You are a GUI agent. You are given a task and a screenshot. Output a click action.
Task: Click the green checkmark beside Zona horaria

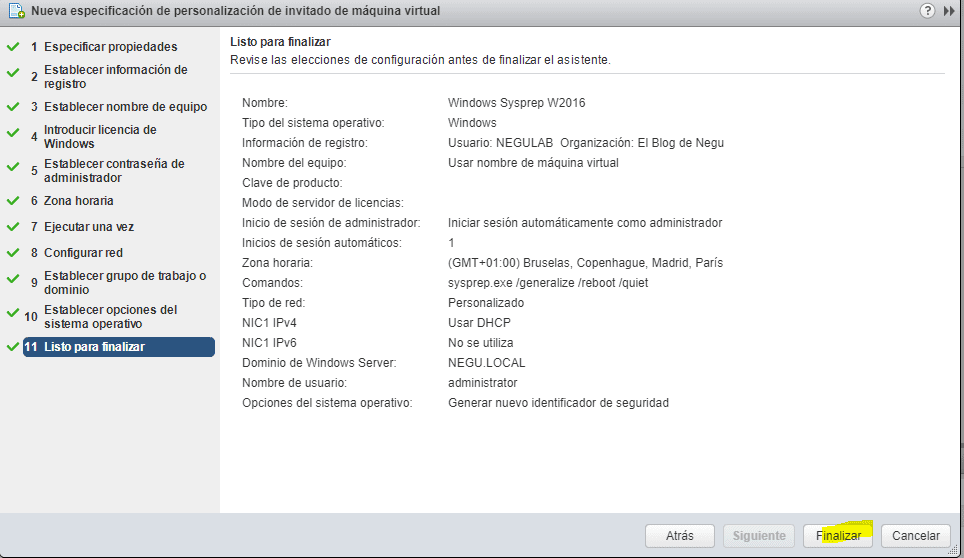[x=13, y=201]
